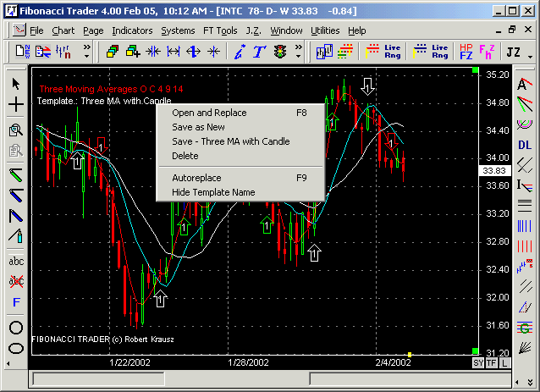540x392 pixels.
Task: Toggle the L button under the price scale
Action: tap(504, 362)
